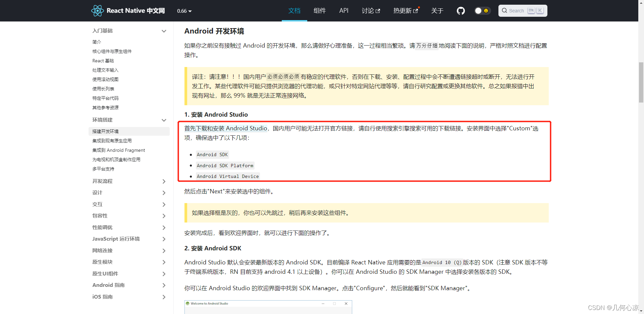Switch to the 文档 tab
Viewport: 644px width, 314px height.
pyautogui.click(x=294, y=11)
